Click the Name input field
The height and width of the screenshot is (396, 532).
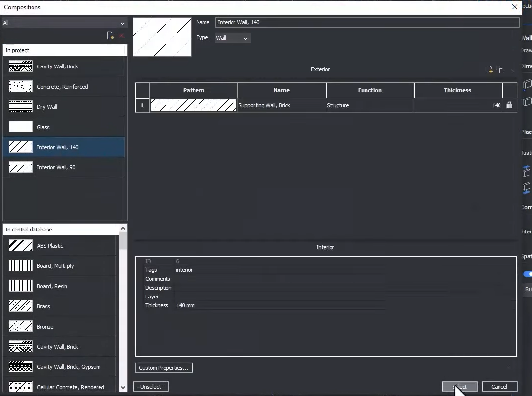pos(367,22)
